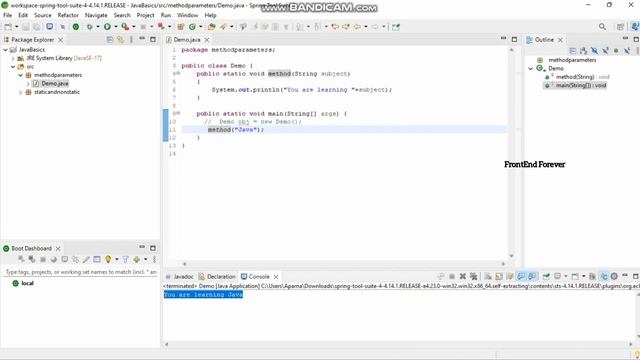The height and width of the screenshot is (360, 640).
Task: Select method(String) in Outline
Action: pos(577,77)
